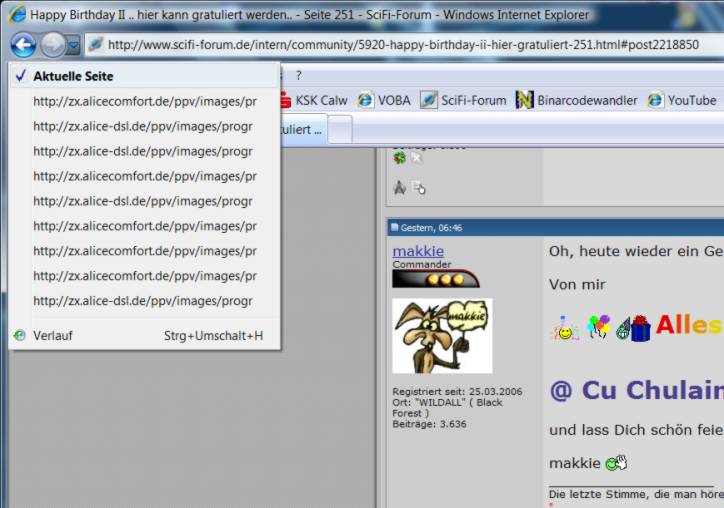Open 'Verlauf' from the history dropdown

click(x=53, y=336)
